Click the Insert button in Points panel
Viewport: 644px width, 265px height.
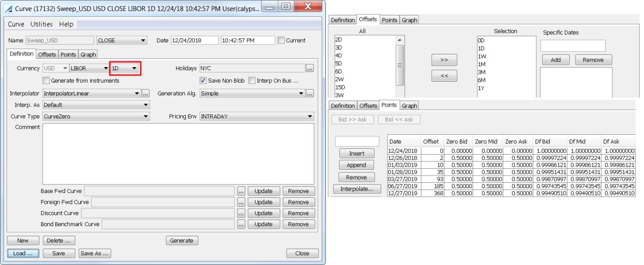tap(357, 154)
